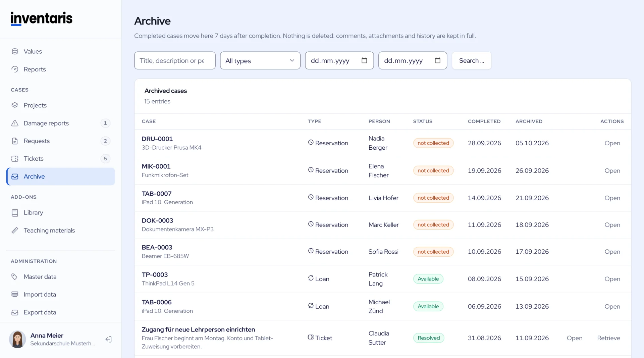Click the Available status for TP-0003
This screenshot has width=644, height=358.
click(x=428, y=279)
